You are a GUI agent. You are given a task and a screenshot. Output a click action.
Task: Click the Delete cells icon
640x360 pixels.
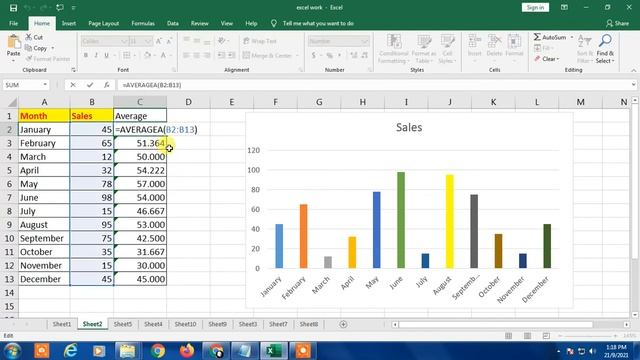[x=494, y=42]
